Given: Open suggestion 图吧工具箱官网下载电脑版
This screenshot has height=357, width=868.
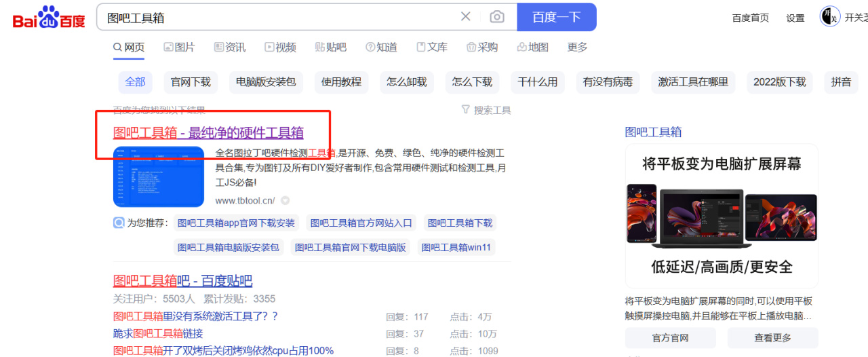Looking at the screenshot, I should point(350,247).
